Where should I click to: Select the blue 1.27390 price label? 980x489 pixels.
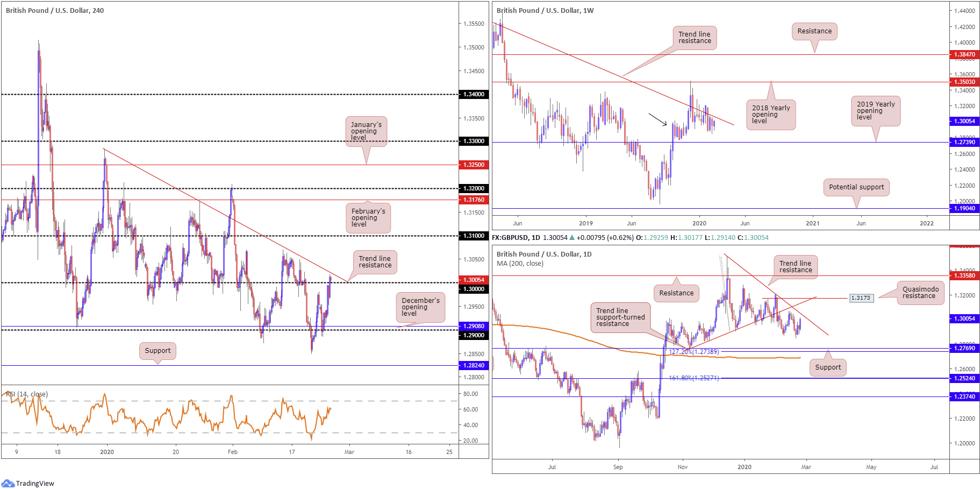[x=964, y=142]
